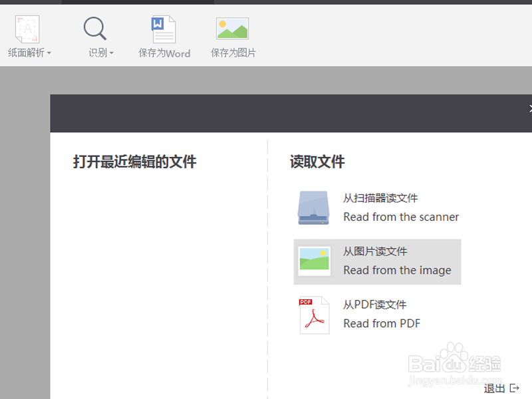Image resolution: width=532 pixels, height=399 pixels.
Task: Expand the 纸面解析 dropdown arrow
Action: point(49,53)
